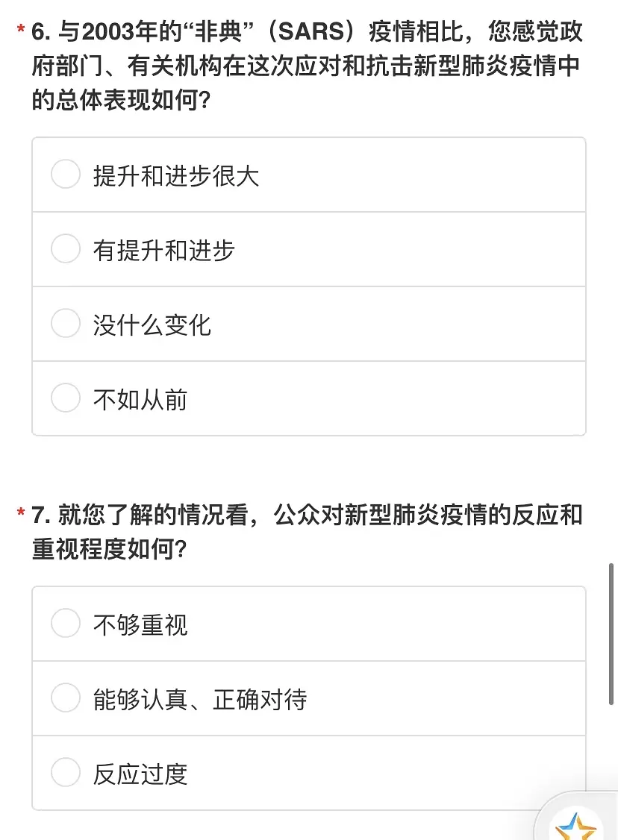Choose 能够认真、正确对待 radio button

[66, 698]
